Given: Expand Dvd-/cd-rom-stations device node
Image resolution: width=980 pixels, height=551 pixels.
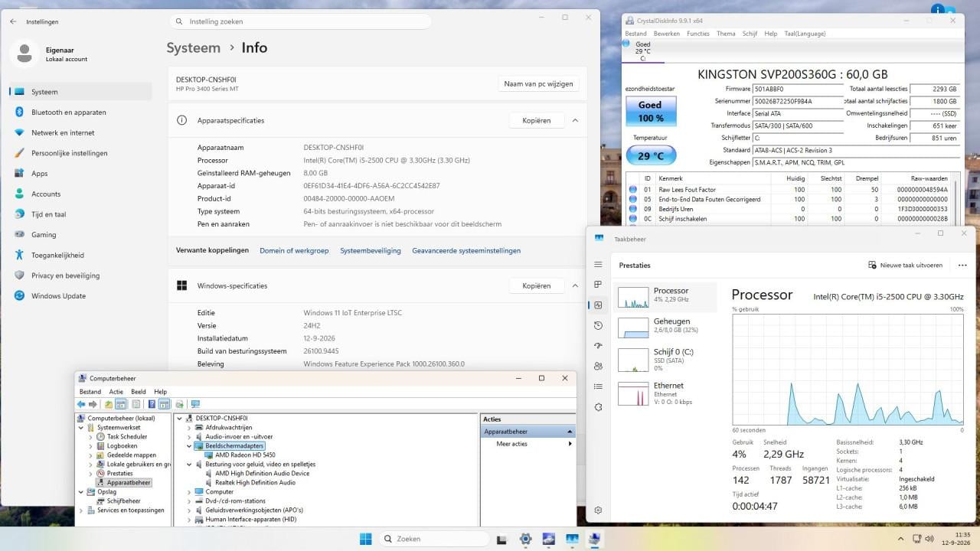Looking at the screenshot, I should tap(189, 500).
